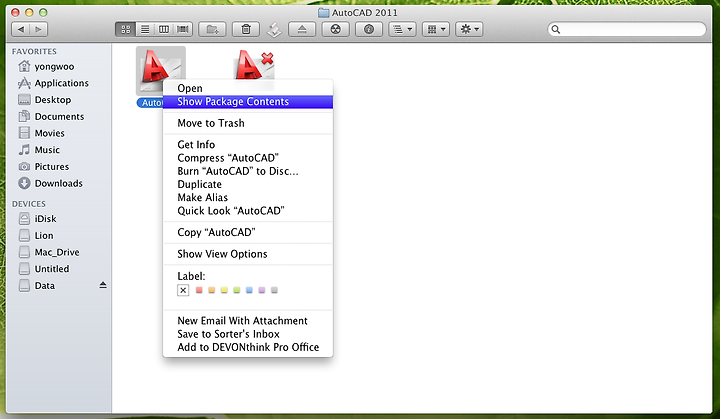Choose Copy "AutoCAD"
This screenshot has width=720, height=419.
click(248, 232)
